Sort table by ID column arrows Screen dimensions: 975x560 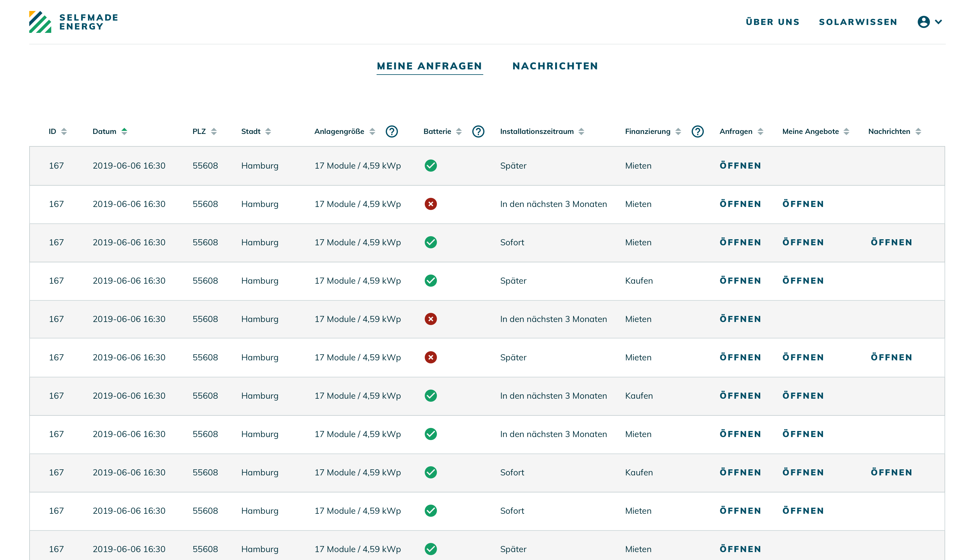(x=64, y=131)
